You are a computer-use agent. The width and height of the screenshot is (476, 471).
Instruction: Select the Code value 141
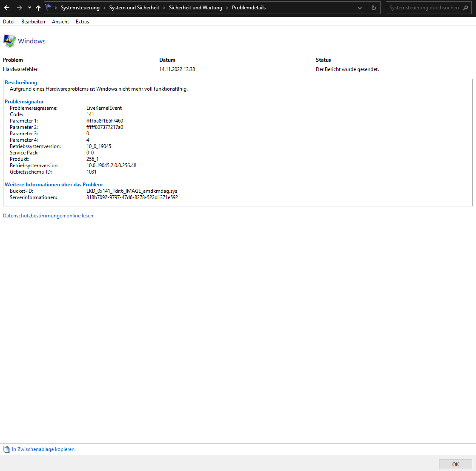click(90, 114)
